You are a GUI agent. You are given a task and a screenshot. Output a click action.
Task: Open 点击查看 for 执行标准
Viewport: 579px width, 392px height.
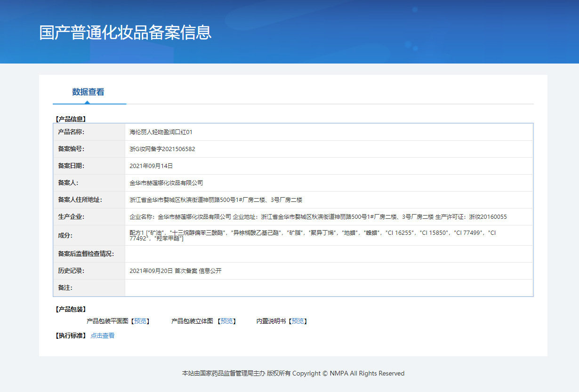tap(103, 336)
